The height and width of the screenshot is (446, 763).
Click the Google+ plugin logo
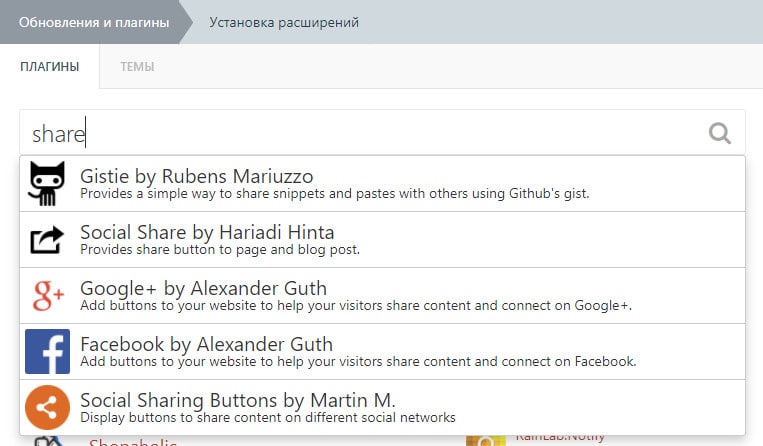coord(48,295)
